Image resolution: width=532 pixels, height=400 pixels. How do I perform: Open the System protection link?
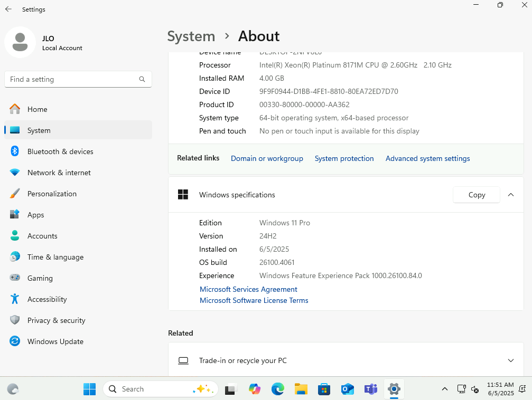coord(344,158)
